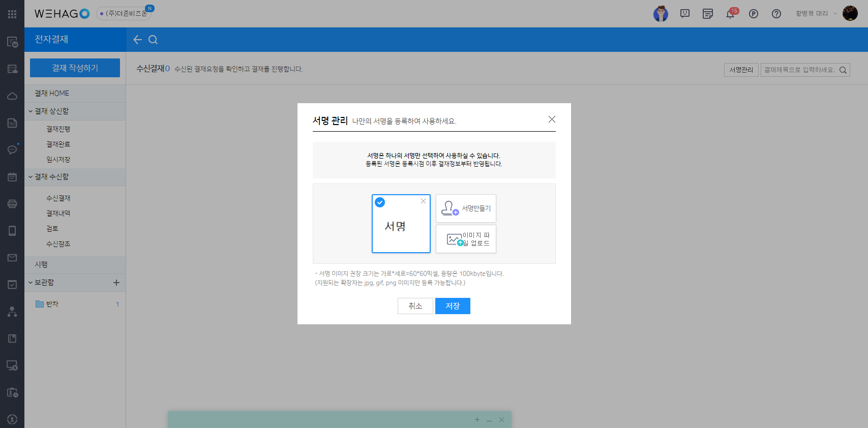Open the 반차 folder in 보관함
This screenshot has height=428, width=868.
point(52,304)
